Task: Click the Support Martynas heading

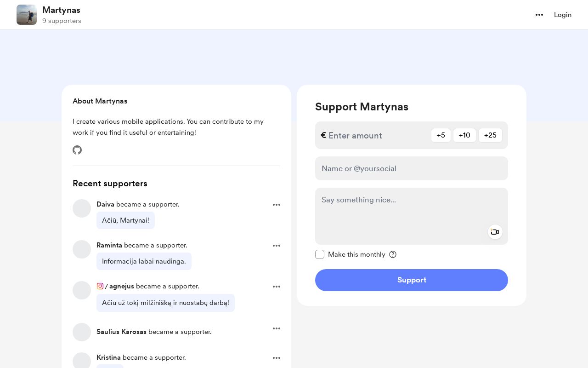Action: point(362,107)
